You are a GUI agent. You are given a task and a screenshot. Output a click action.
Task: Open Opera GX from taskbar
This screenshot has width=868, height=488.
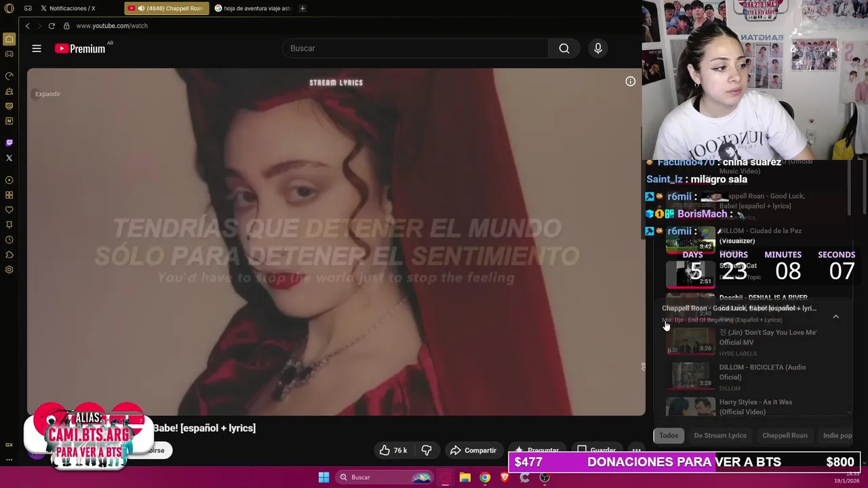pyautogui.click(x=446, y=477)
